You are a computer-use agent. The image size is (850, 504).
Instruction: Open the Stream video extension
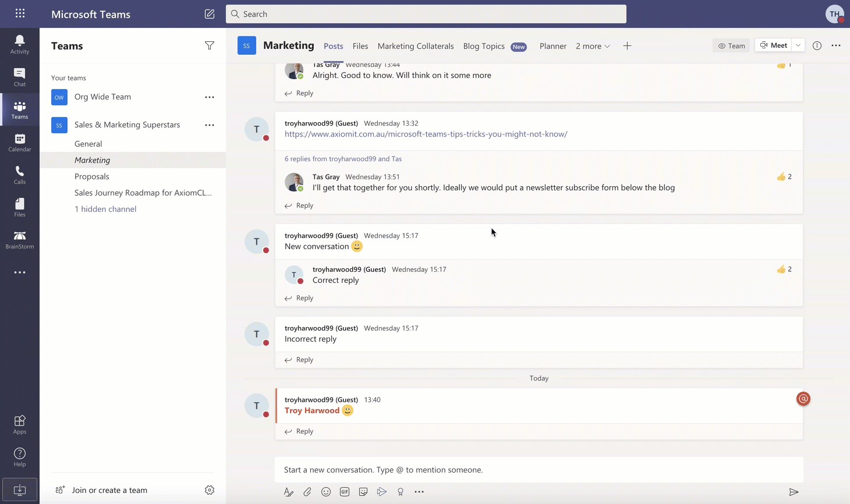382,492
